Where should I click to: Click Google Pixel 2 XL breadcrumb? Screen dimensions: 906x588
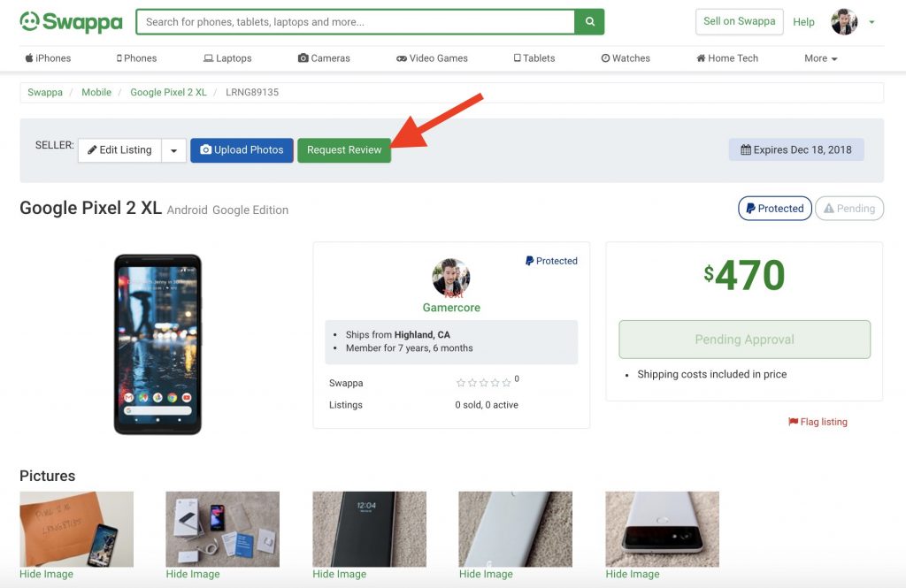point(168,93)
